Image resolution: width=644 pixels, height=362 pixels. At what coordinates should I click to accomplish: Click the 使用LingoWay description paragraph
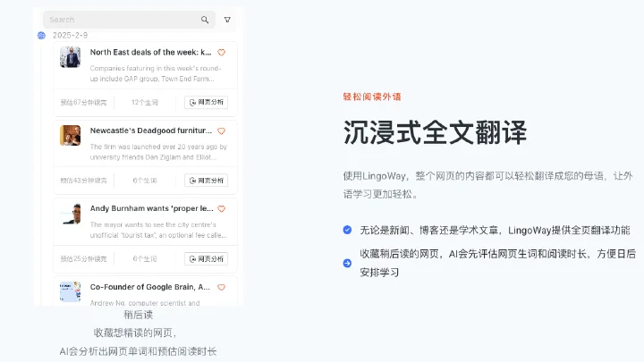coord(488,185)
